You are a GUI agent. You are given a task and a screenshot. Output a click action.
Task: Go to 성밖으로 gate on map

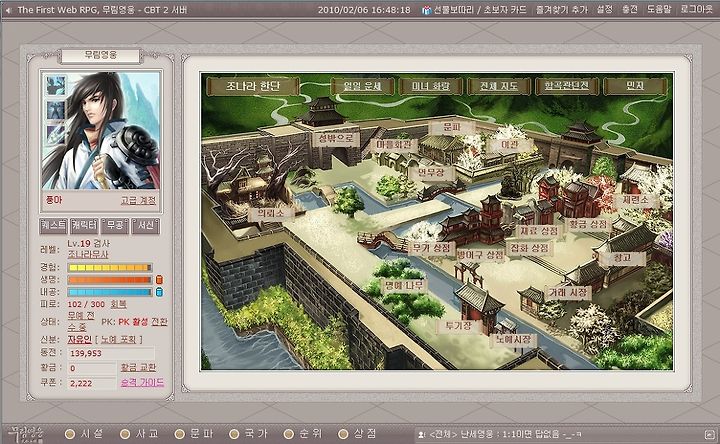[x=335, y=138]
